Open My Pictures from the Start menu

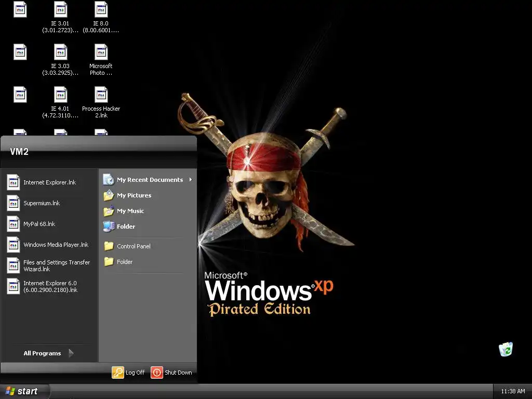pyautogui.click(x=148, y=195)
